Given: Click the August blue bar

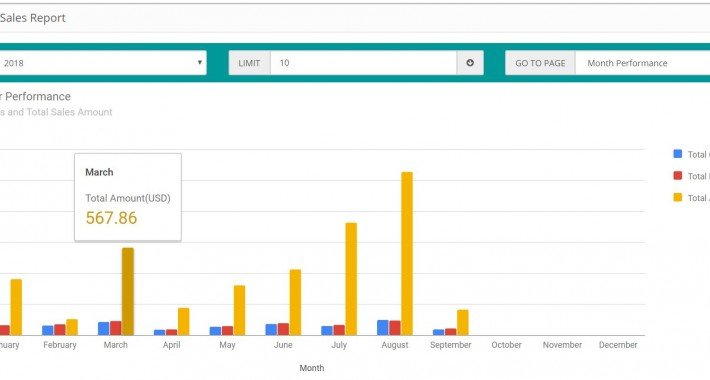Looking at the screenshot, I should (x=383, y=328).
